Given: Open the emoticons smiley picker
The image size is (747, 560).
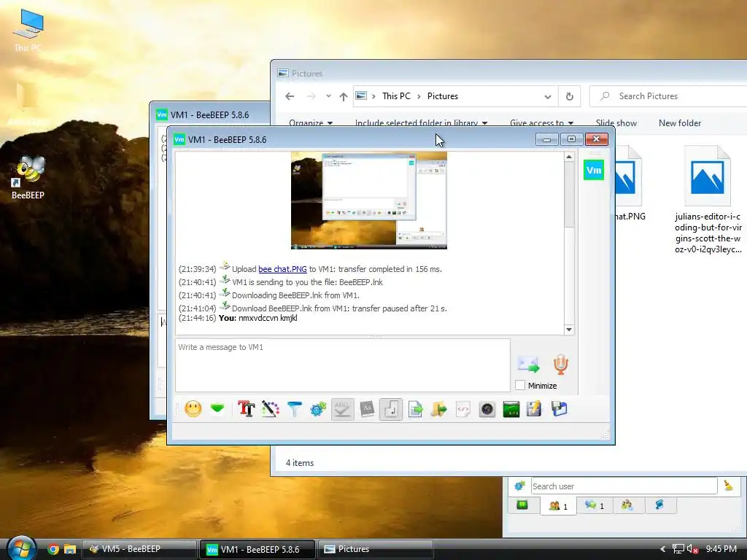Looking at the screenshot, I should [x=193, y=409].
